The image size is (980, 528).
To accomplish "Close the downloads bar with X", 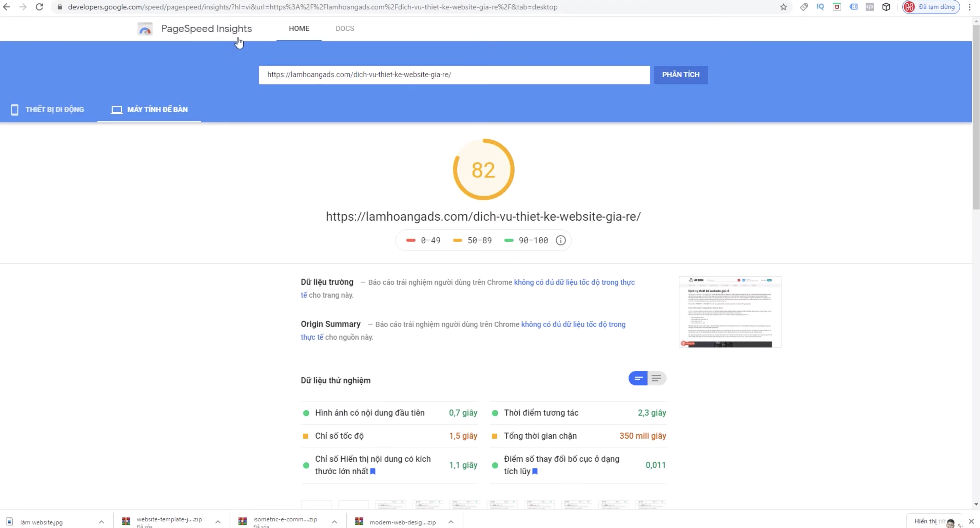I will coord(971,521).
